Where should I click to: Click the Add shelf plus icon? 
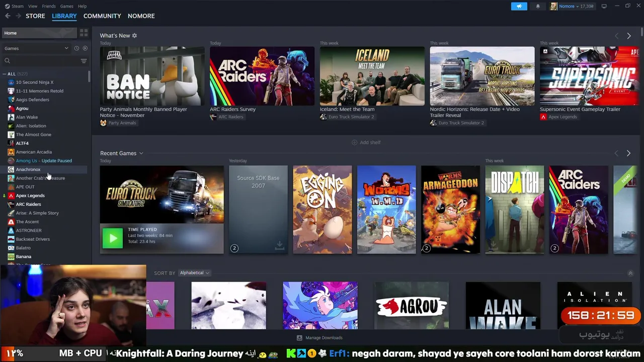(354, 142)
